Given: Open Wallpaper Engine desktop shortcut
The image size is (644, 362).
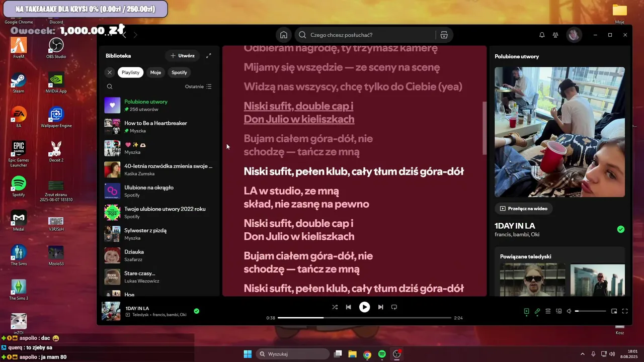Looking at the screenshot, I should (56, 117).
